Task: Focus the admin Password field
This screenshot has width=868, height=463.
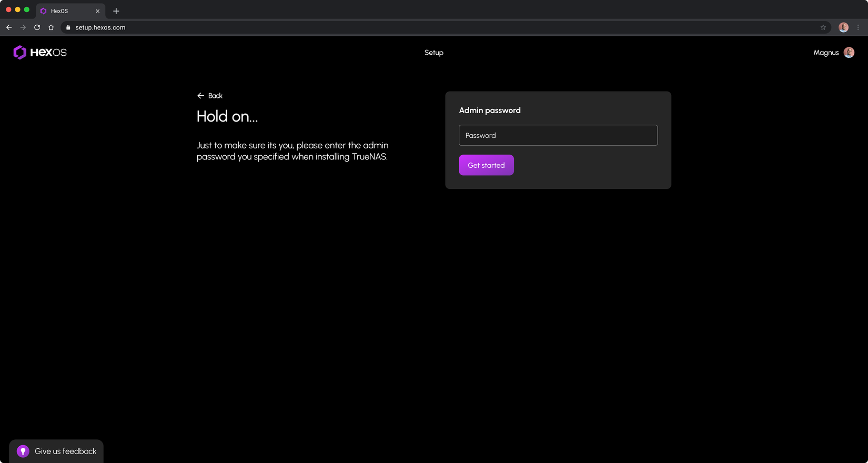Action: click(558, 135)
